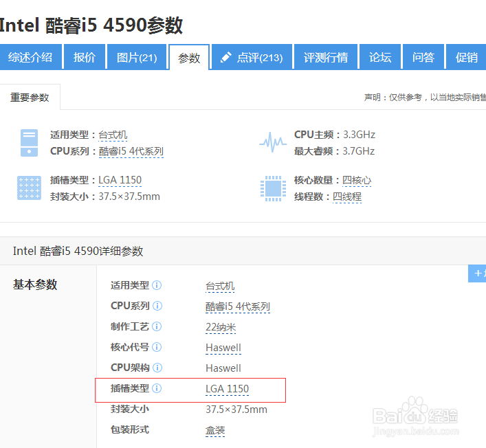This screenshot has width=486, height=448.
Task: Click the Intel 酷睿i5 4590参数 page title
Action: click(x=91, y=25)
